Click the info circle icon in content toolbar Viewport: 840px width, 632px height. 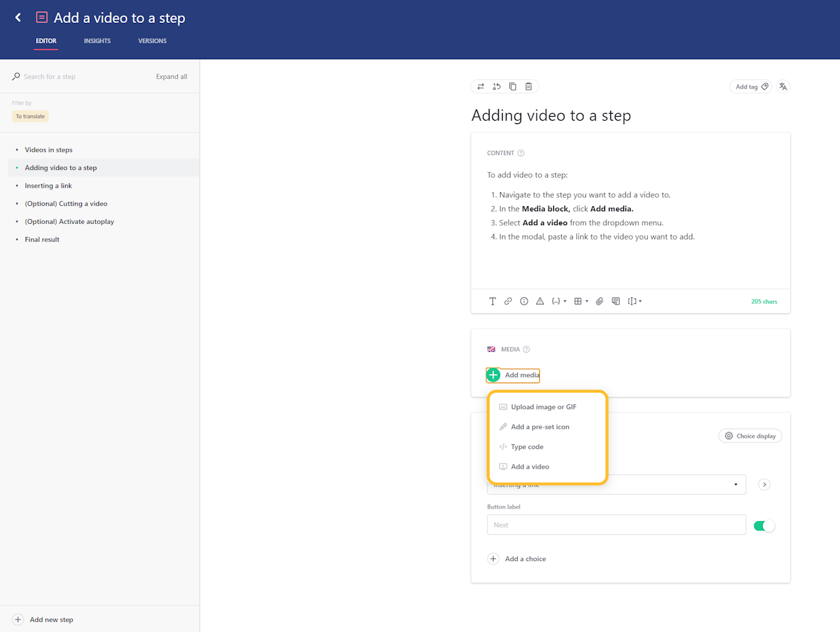click(524, 301)
